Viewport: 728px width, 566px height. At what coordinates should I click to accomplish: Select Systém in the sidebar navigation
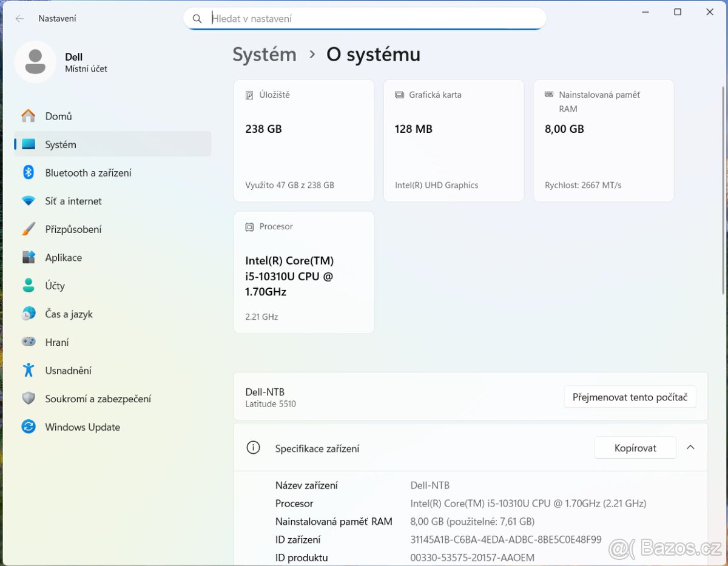click(61, 144)
